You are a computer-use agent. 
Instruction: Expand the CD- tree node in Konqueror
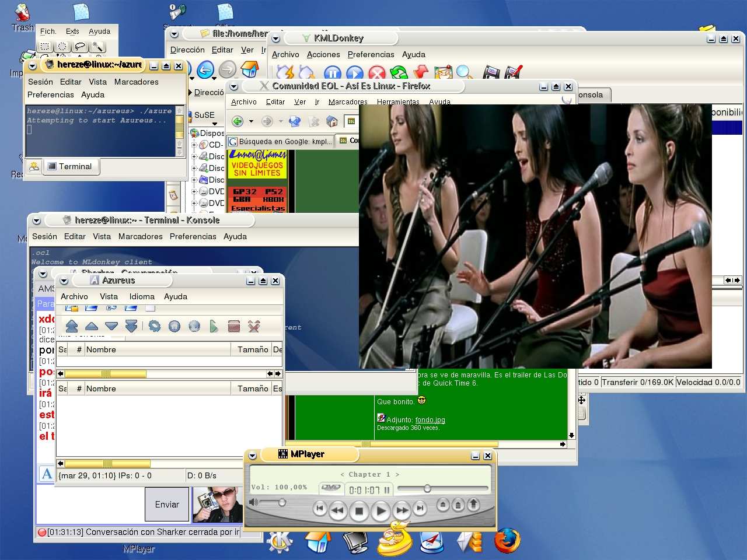coord(194,145)
